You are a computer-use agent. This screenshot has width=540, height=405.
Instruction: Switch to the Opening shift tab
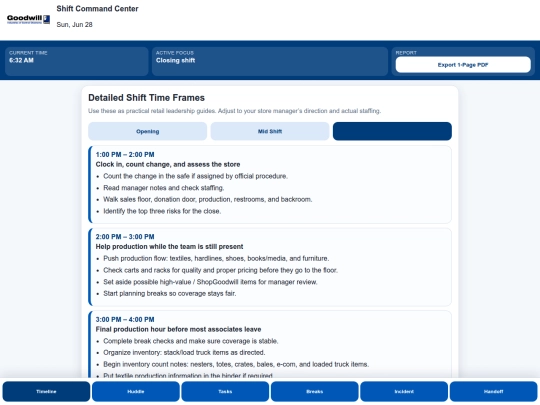[147, 131]
